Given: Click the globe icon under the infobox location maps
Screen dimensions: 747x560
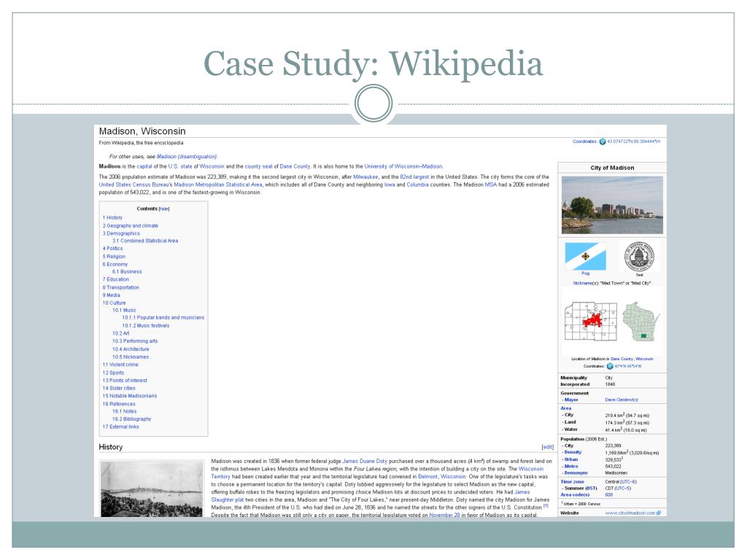Looking at the screenshot, I should [x=609, y=366].
